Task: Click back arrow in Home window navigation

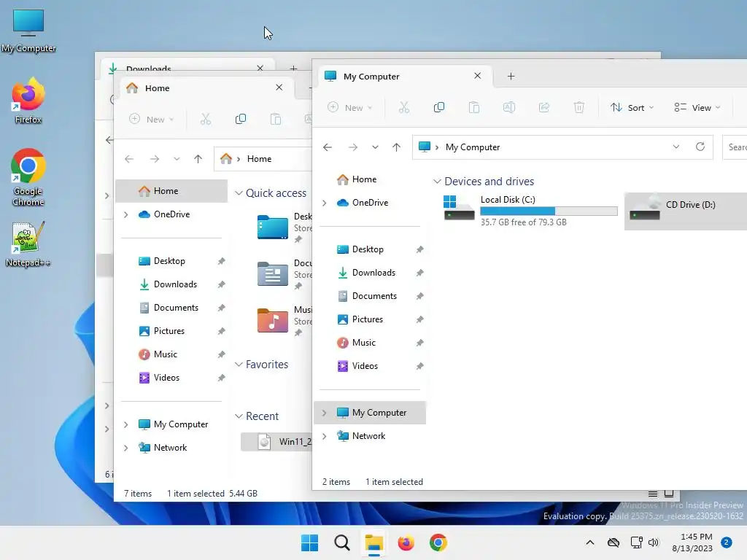Action: click(129, 158)
